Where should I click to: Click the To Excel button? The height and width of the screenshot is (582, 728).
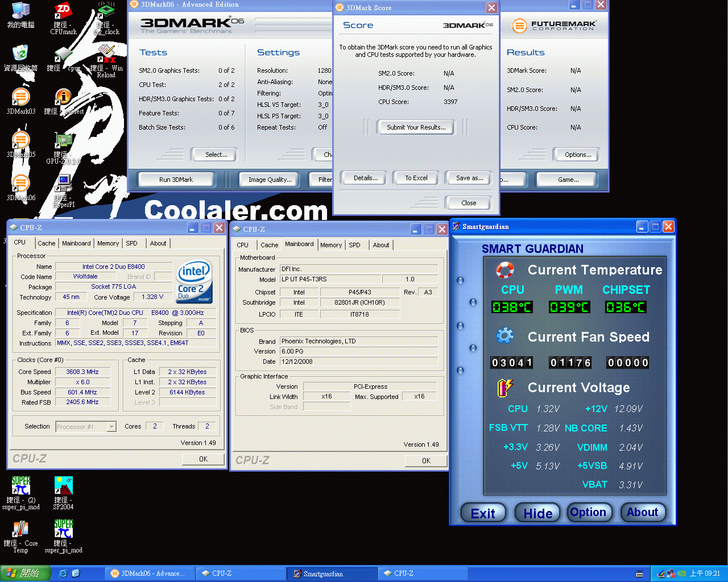pos(416,178)
